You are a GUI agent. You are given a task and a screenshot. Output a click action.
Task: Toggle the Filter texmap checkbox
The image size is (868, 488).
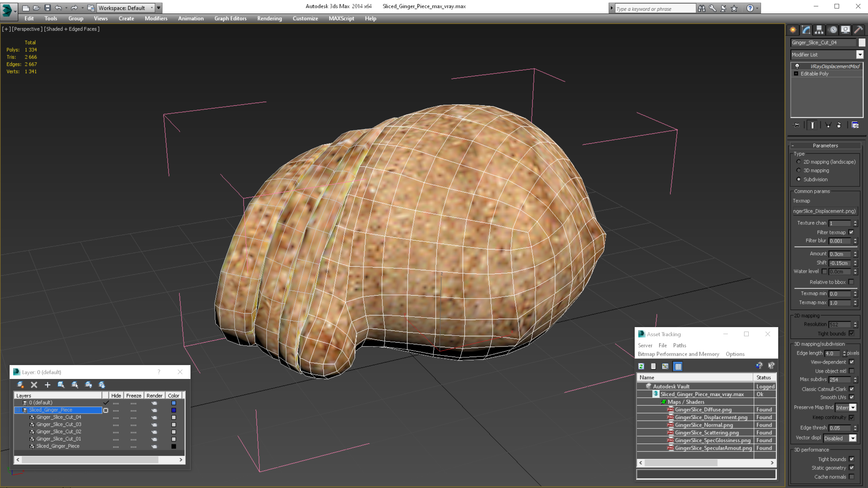pyautogui.click(x=851, y=232)
